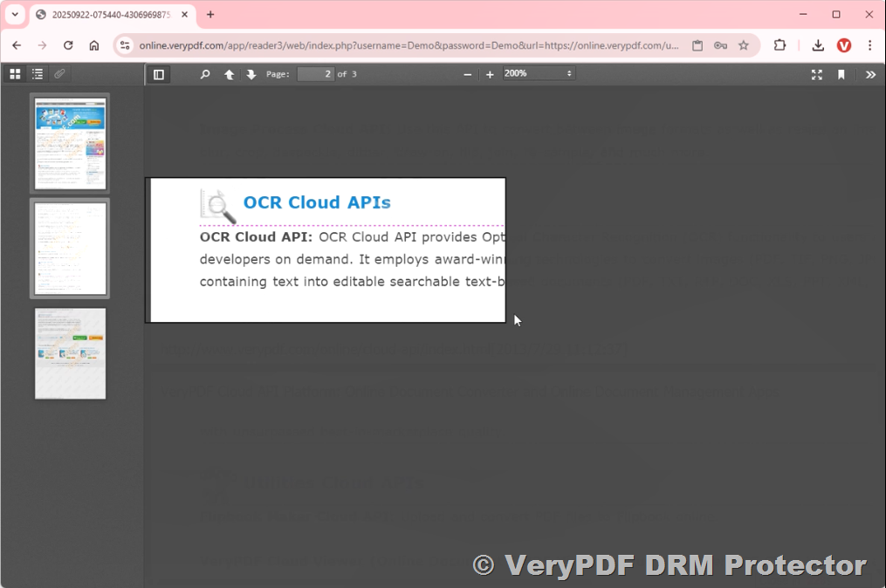
Task: Click the clipboard icon in address bar
Action: 697,45
